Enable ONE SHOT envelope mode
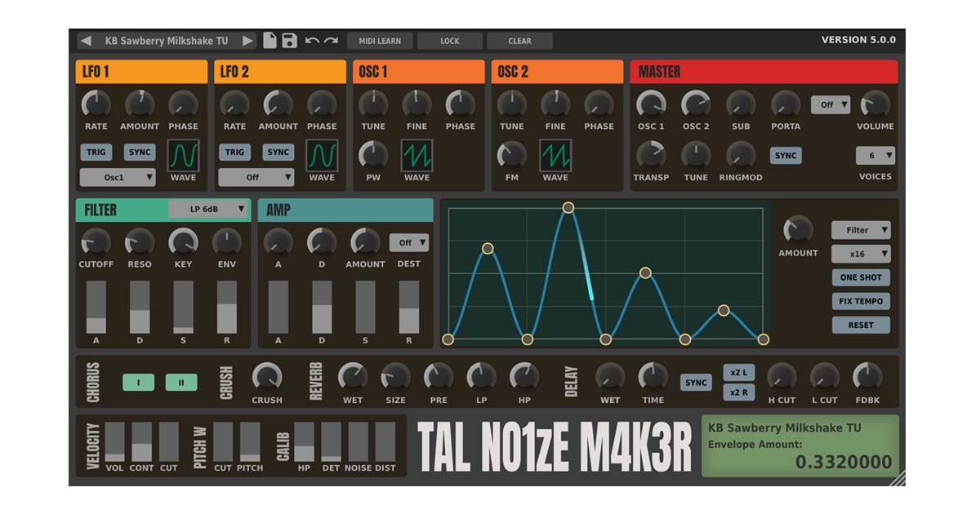This screenshot has height=514, width=980. pos(861,277)
